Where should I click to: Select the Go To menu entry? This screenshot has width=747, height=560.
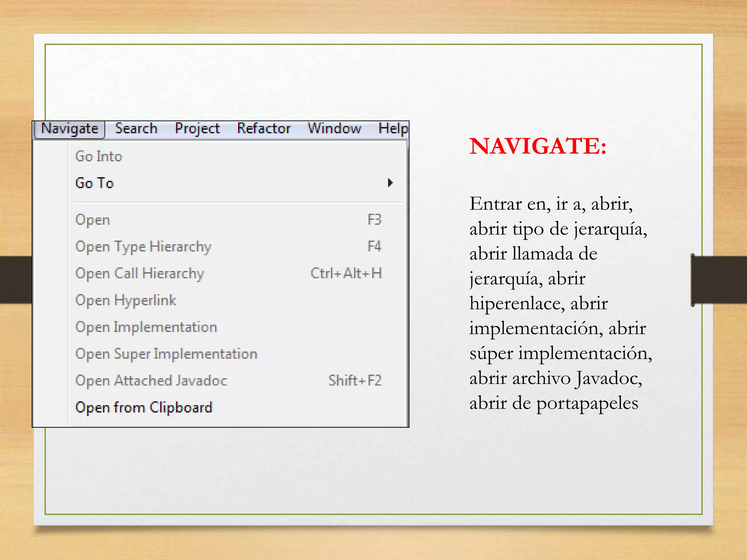click(237, 183)
